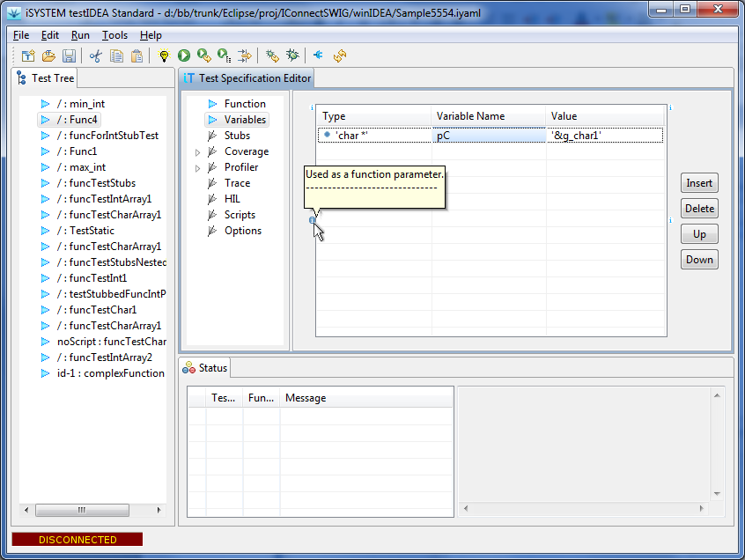Select test '/ : funcTestIntArray2'
The height and width of the screenshot is (560, 745).
(105, 357)
